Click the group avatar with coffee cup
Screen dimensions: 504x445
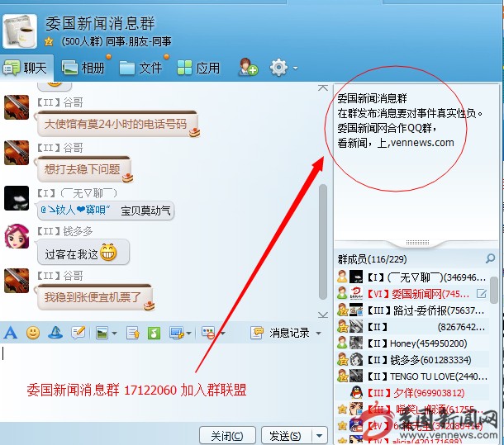click(x=20, y=31)
